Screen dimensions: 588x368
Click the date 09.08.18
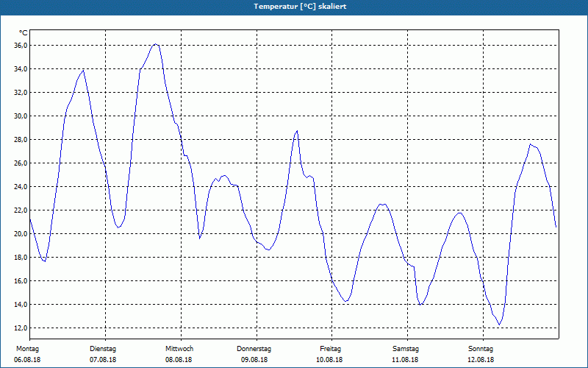coord(254,360)
